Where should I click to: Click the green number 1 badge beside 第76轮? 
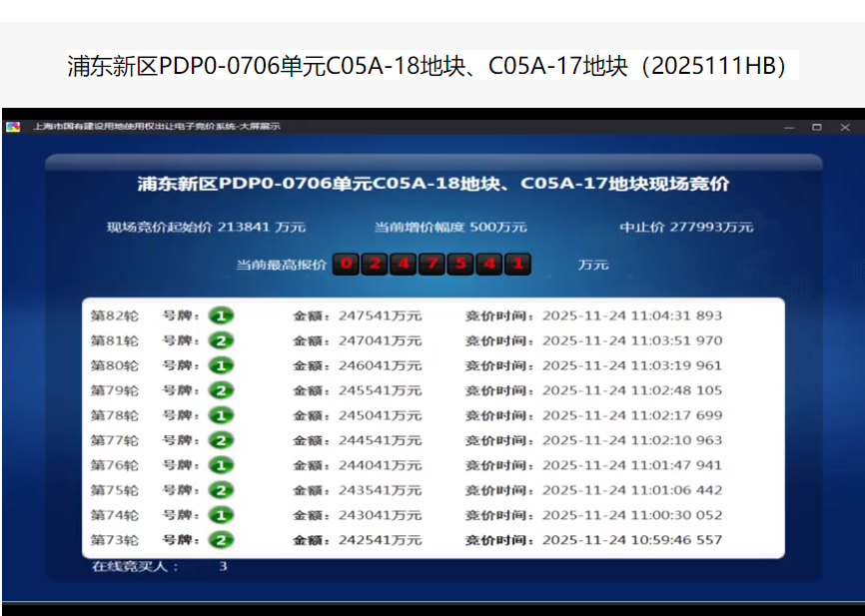pos(221,464)
